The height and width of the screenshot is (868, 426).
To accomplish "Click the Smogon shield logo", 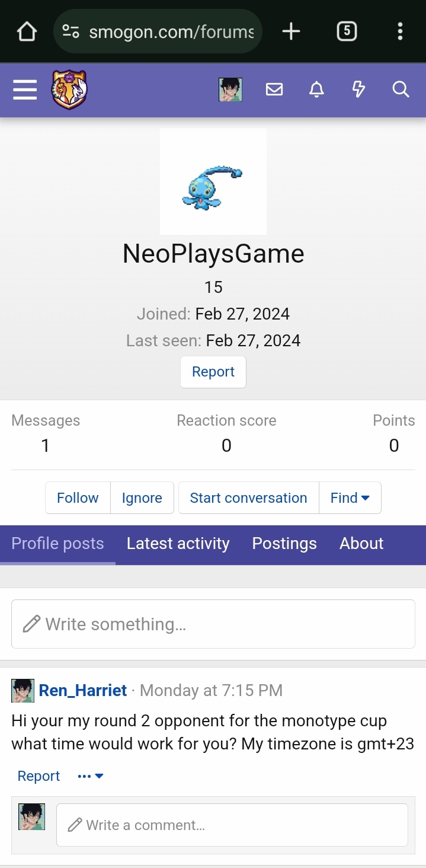I will point(69,90).
